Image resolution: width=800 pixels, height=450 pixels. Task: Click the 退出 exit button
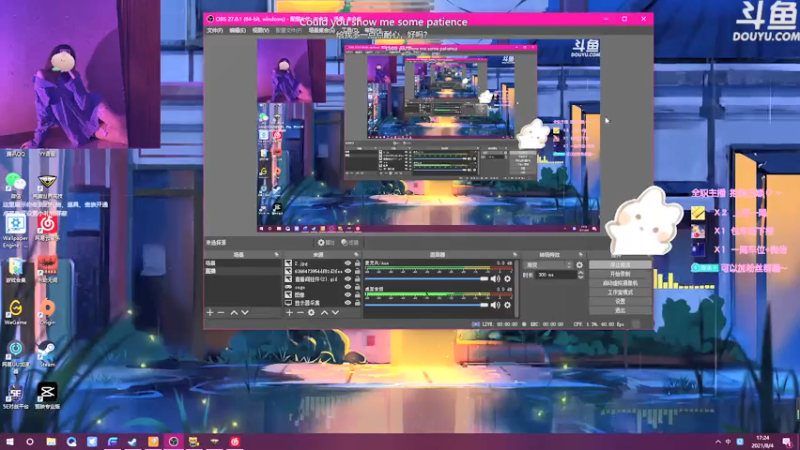point(620,310)
